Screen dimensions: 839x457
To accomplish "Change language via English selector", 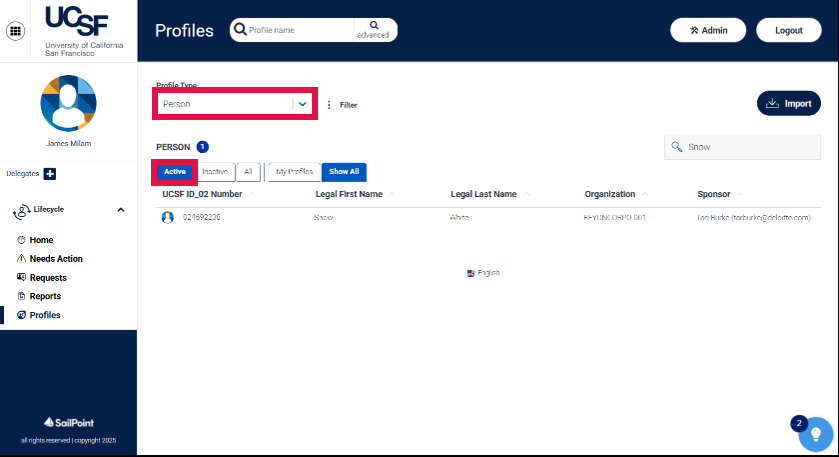I will tap(483, 273).
